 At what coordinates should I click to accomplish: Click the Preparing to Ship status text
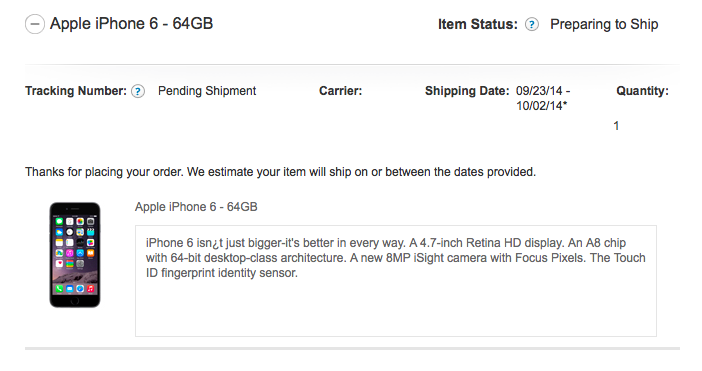point(604,24)
